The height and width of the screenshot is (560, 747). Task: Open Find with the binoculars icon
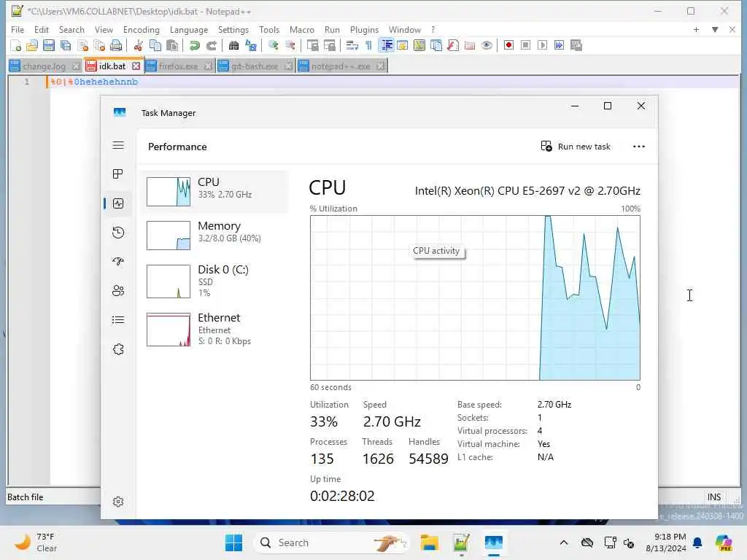[233, 45]
